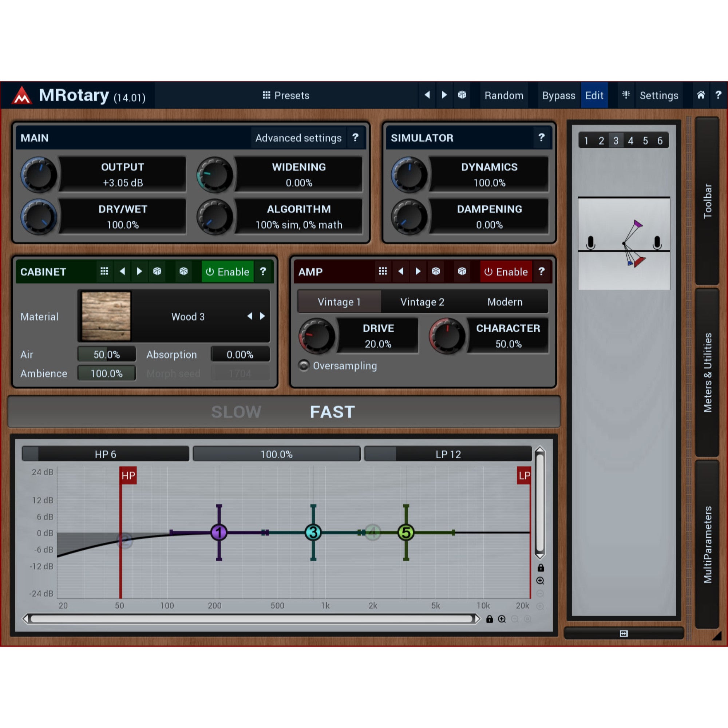Click the Amp next preset arrow
The image size is (728, 728).
pos(418,271)
